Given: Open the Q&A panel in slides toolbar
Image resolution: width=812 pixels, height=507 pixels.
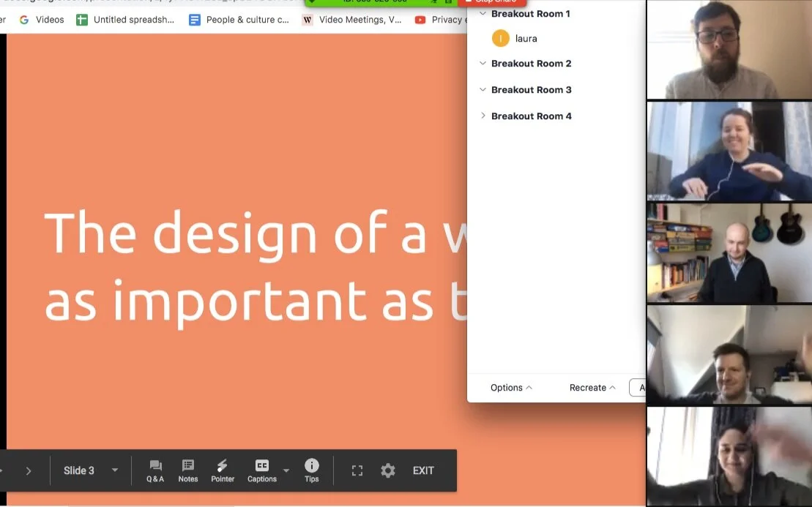Looking at the screenshot, I should [x=154, y=471].
